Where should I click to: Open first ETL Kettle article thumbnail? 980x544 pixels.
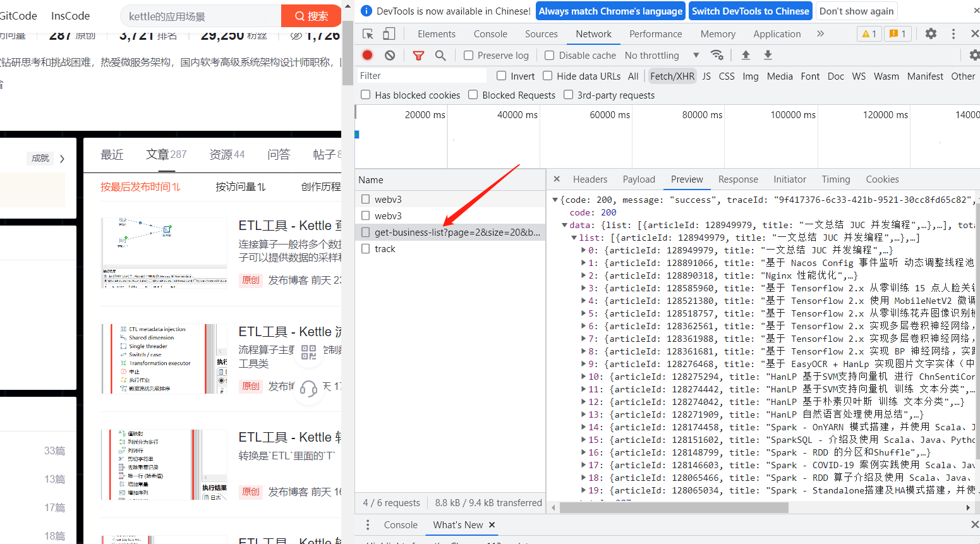[164, 253]
